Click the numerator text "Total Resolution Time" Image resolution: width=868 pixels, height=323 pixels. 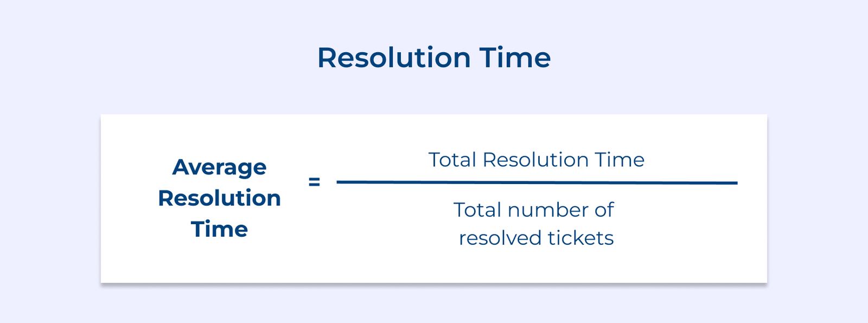(536, 160)
